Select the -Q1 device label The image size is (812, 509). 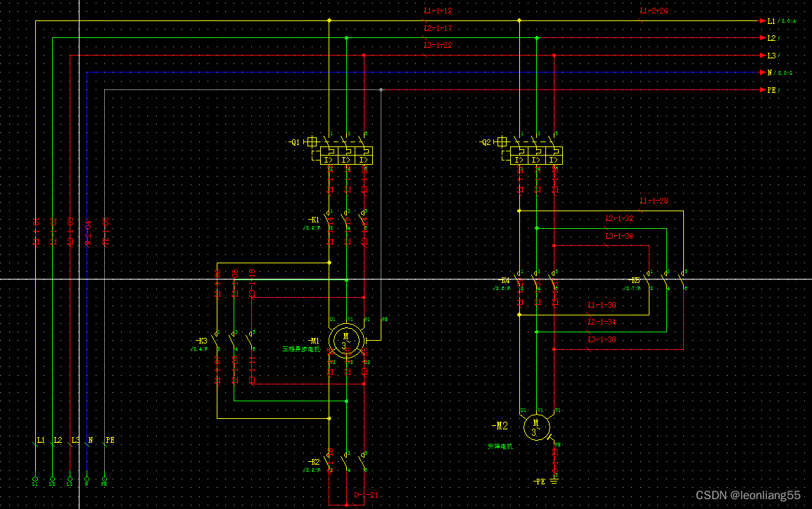pos(294,142)
